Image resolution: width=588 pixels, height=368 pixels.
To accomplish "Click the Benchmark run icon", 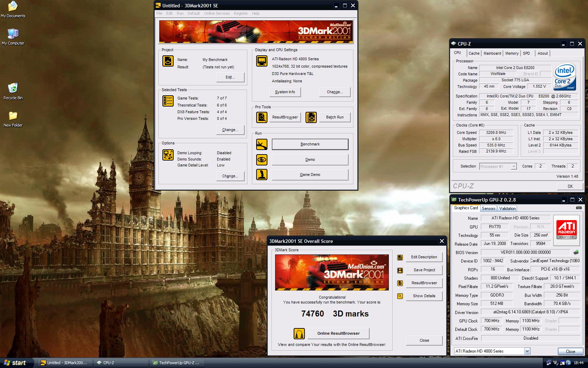I will (x=262, y=144).
